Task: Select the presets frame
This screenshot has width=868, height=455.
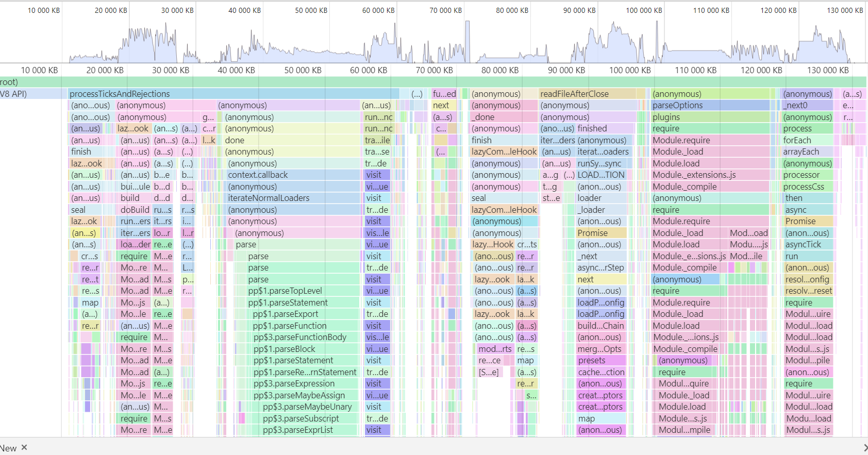Action: [601, 360]
